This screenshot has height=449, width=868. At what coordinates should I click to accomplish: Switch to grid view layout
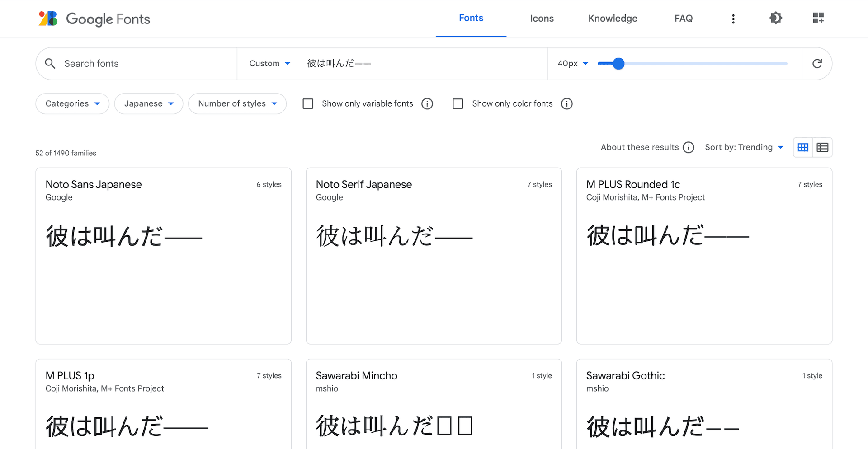(x=803, y=147)
